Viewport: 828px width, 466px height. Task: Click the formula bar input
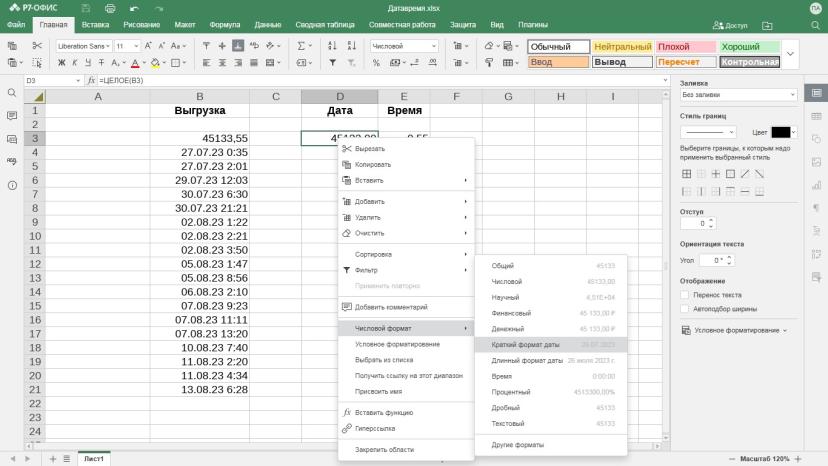(380, 80)
